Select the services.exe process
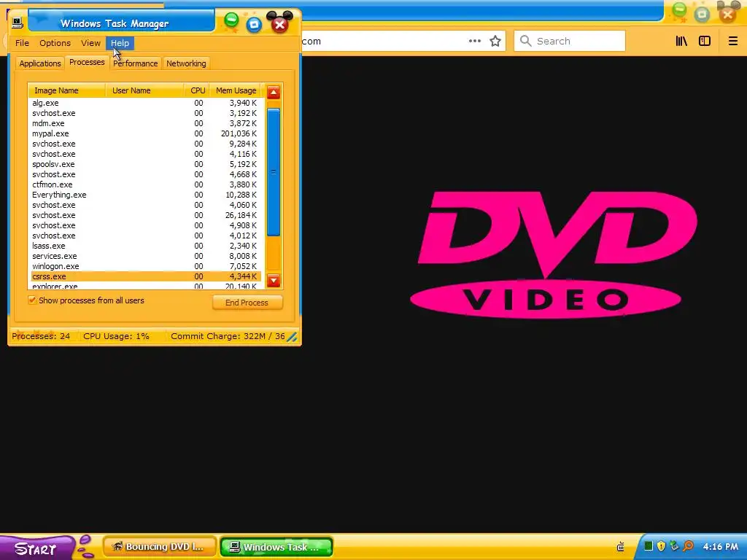This screenshot has height=560, width=747. [x=145, y=256]
